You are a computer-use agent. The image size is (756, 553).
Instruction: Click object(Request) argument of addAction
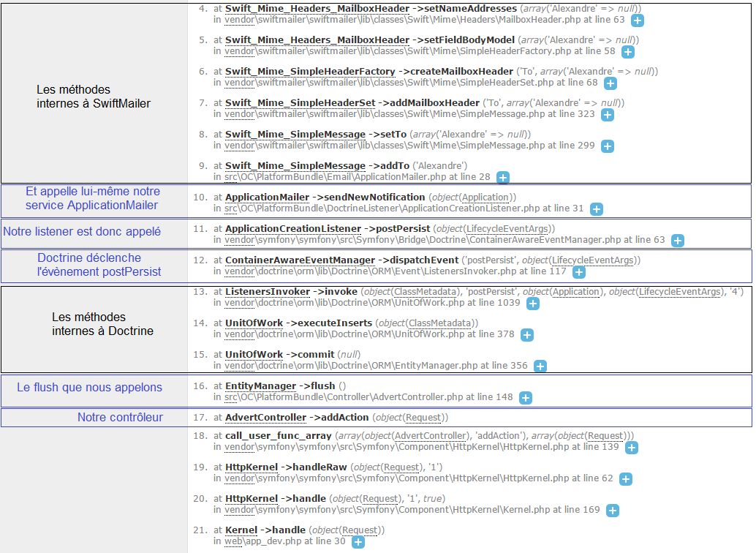(x=410, y=418)
